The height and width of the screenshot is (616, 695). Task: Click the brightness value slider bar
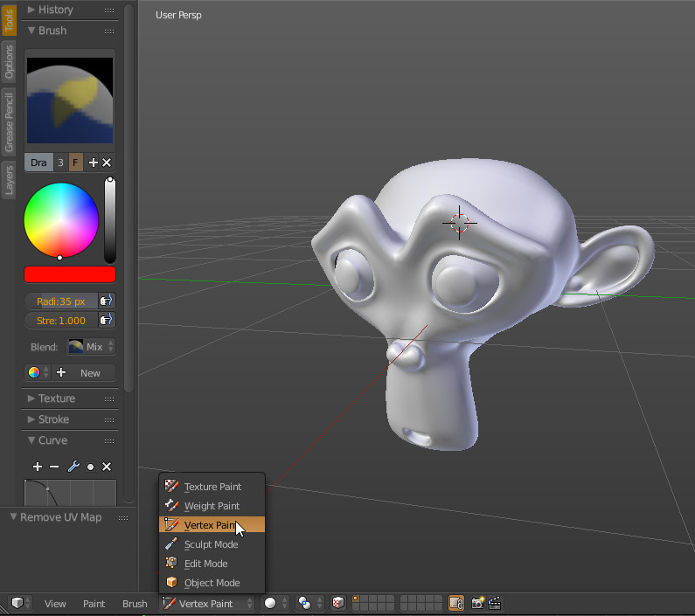click(110, 220)
